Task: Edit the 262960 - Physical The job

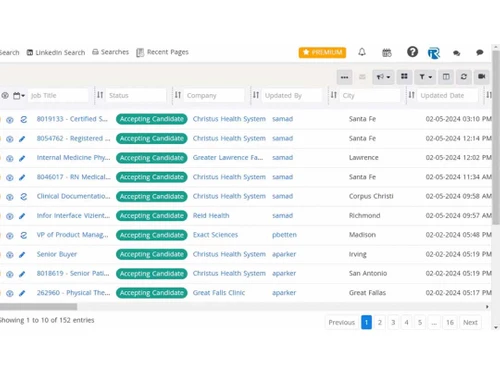Action: click(x=22, y=294)
